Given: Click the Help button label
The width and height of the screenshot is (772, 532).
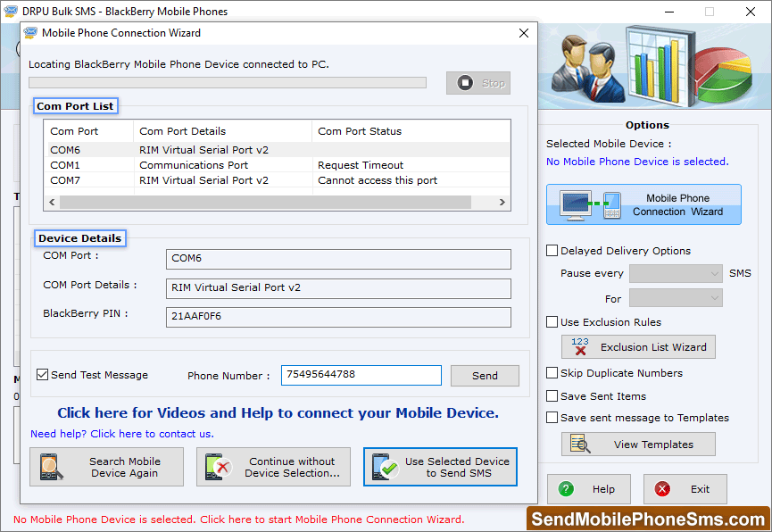Looking at the screenshot, I should [603, 489].
